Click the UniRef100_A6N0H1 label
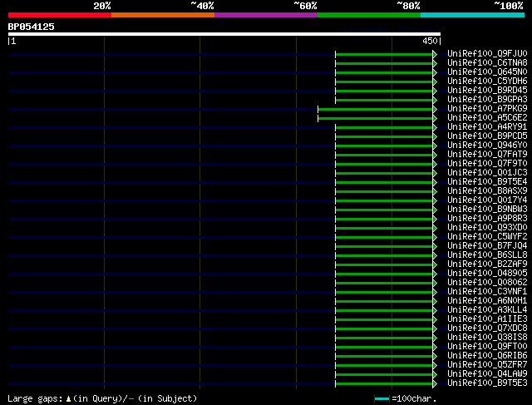The width and height of the screenshot is (532, 405). 487,301
